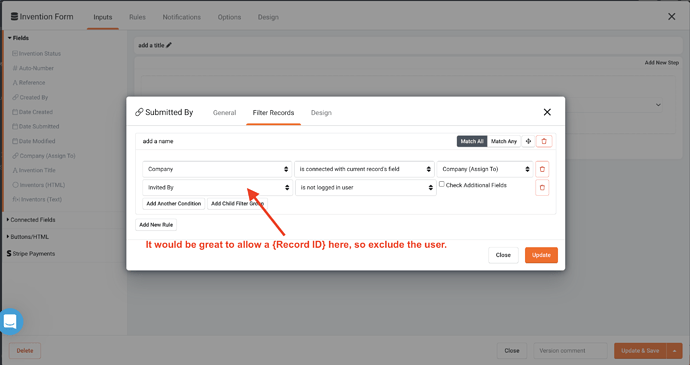Open the Options tab
Image resolution: width=690 pixels, height=365 pixels.
(229, 17)
